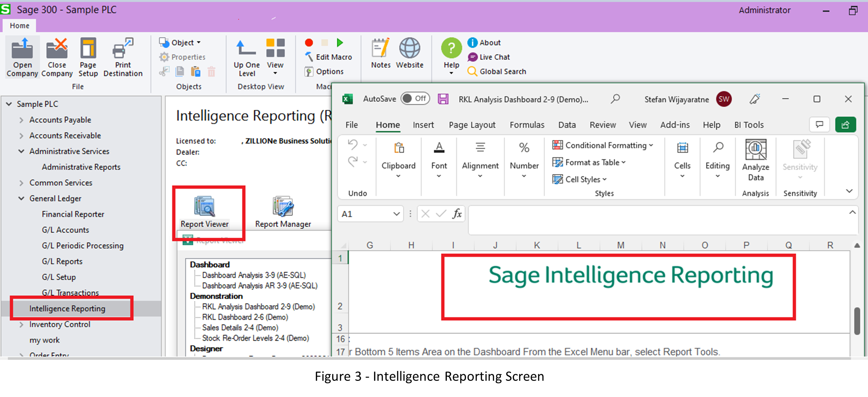Open Administrative Reports item
Image resolution: width=868 pixels, height=397 pixels.
point(81,167)
